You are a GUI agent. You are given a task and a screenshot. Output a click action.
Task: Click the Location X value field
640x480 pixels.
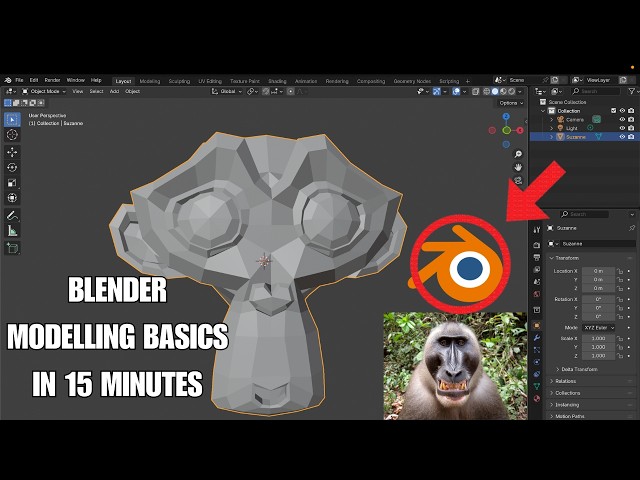point(598,271)
